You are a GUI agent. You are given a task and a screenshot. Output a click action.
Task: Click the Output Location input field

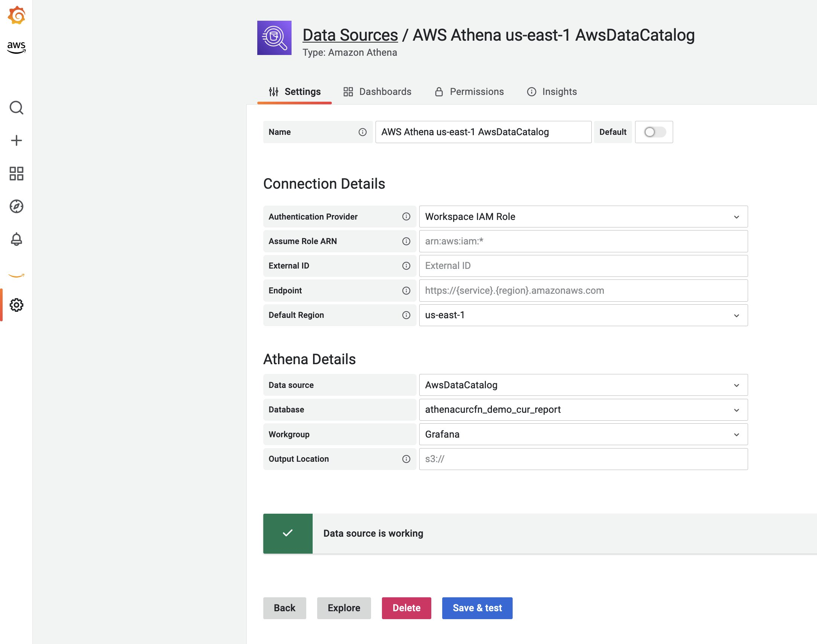(x=583, y=459)
